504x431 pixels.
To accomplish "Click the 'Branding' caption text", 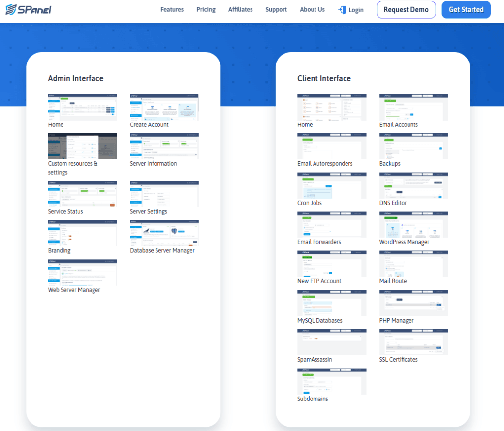I will coord(59,251).
